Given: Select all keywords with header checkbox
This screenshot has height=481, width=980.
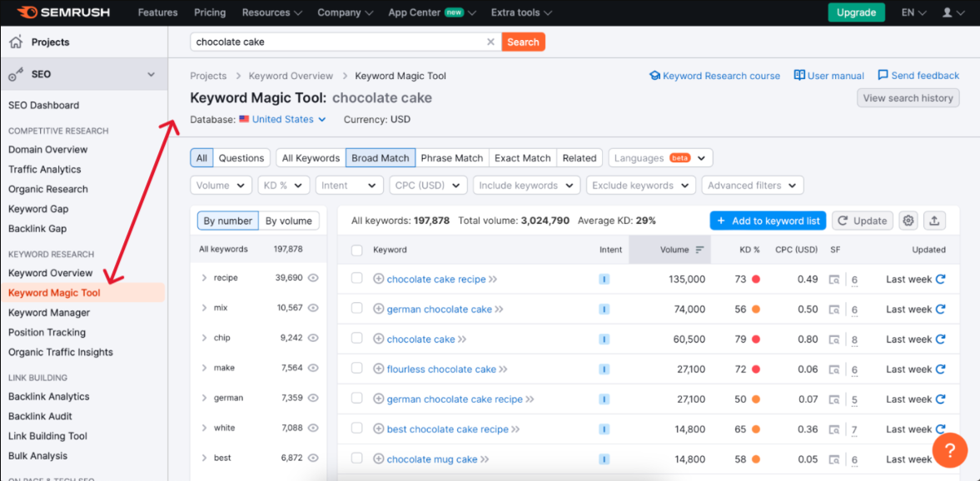Looking at the screenshot, I should [357, 250].
